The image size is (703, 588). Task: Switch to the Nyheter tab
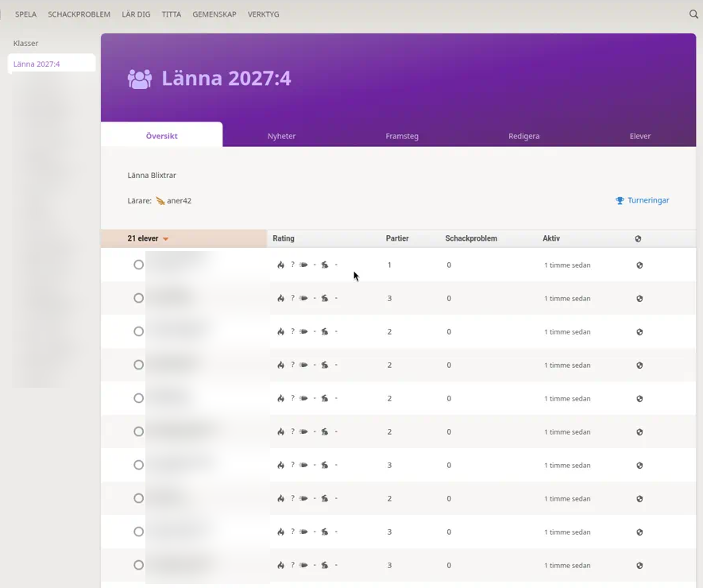281,136
